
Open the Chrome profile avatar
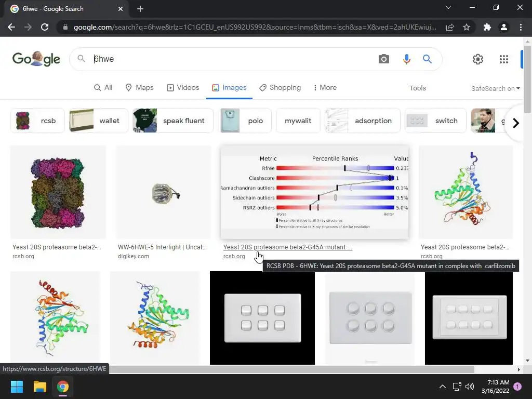click(504, 27)
